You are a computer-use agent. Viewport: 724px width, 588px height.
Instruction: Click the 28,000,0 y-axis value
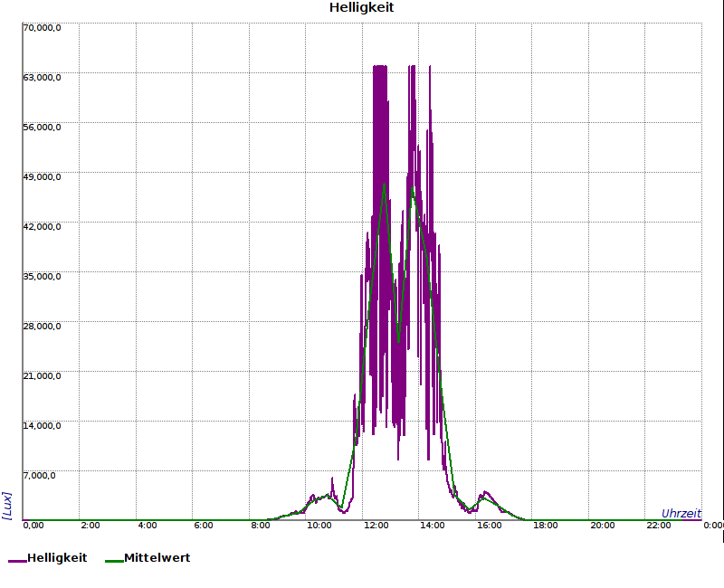(x=42, y=327)
